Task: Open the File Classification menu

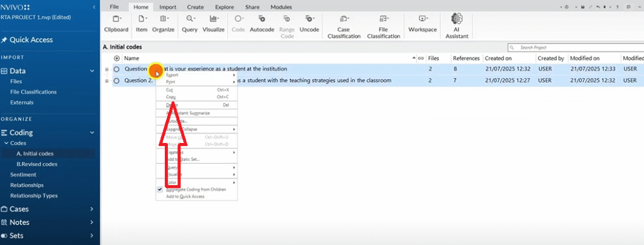Action: 384,27
